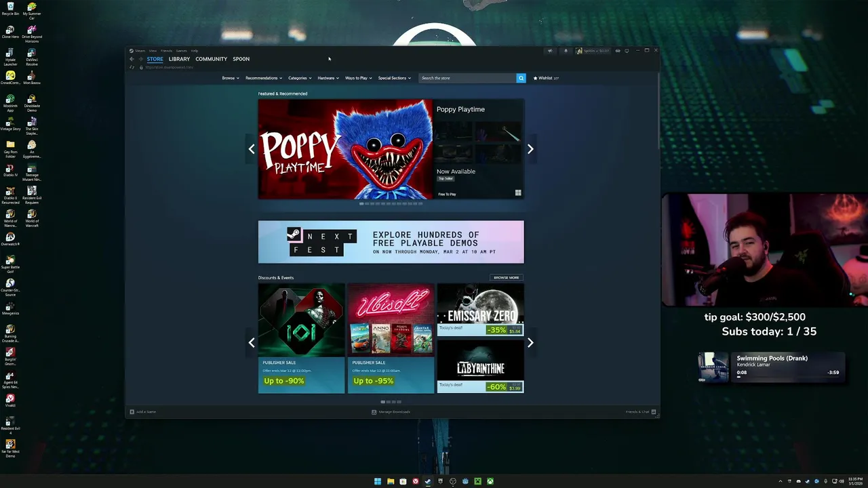The width and height of the screenshot is (868, 488).
Task: Open the Recycle Bin desktop icon
Action: 10,9
